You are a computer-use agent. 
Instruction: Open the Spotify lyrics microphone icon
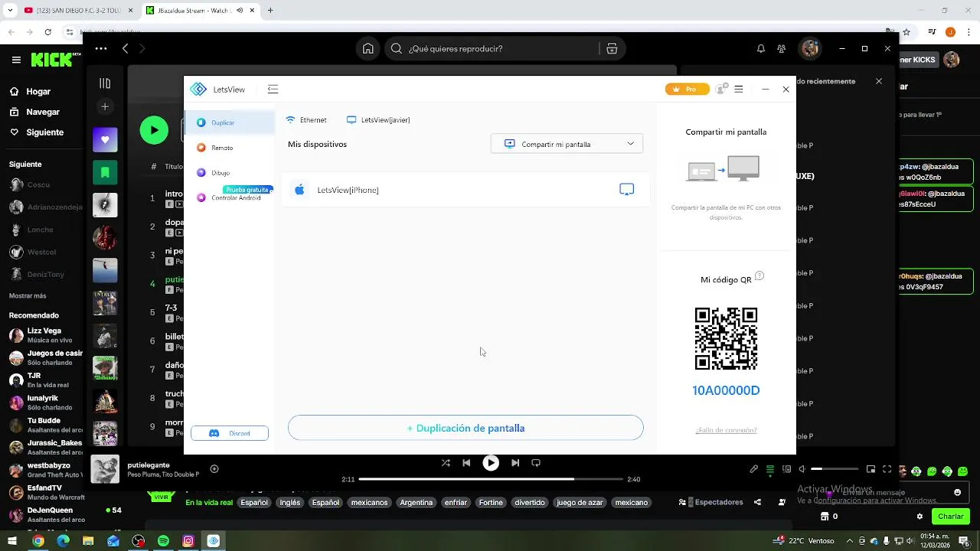(x=754, y=469)
